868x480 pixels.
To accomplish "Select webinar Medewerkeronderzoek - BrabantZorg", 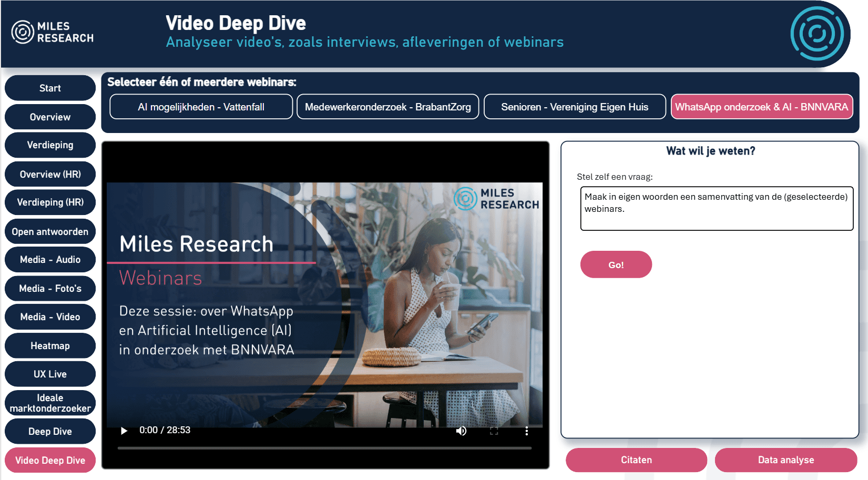I will pos(387,107).
